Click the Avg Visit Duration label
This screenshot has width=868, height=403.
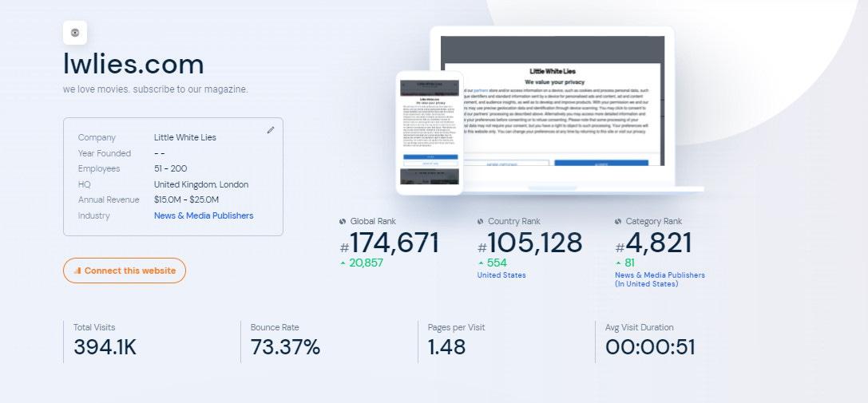(640, 328)
